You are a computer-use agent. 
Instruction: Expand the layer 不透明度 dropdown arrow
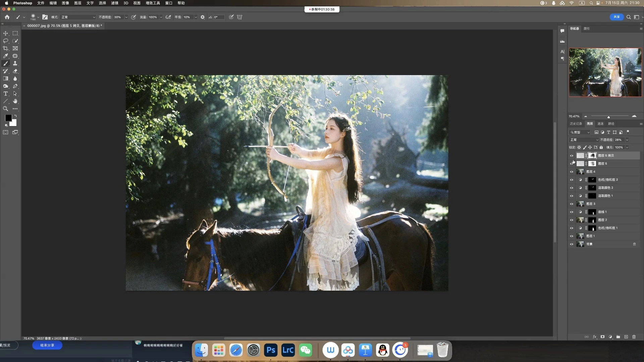pos(627,140)
